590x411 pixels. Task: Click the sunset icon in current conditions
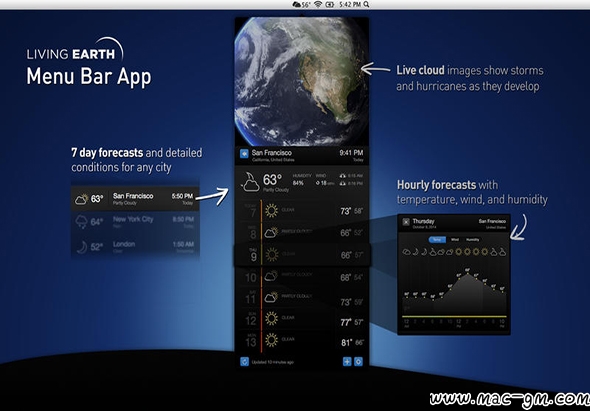pos(342,183)
